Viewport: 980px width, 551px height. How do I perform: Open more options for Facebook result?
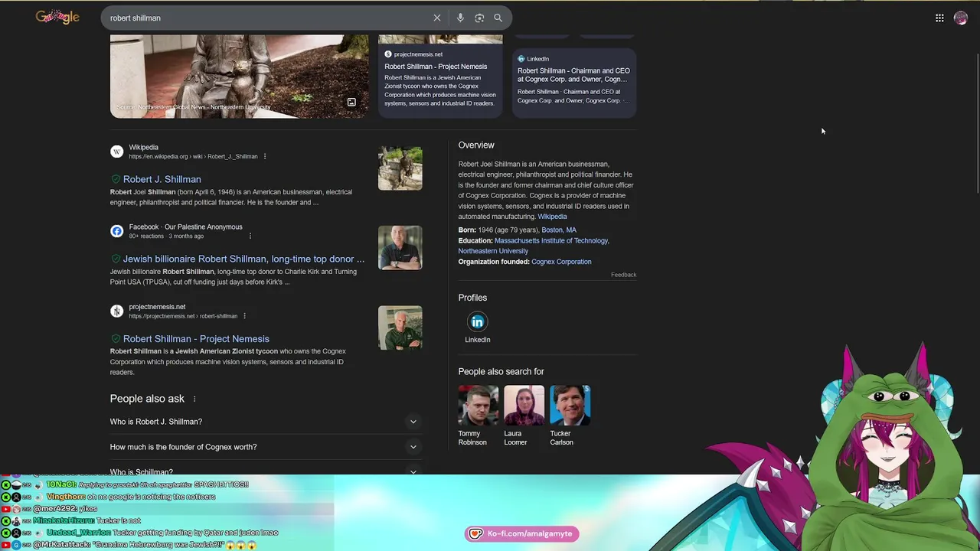(250, 236)
